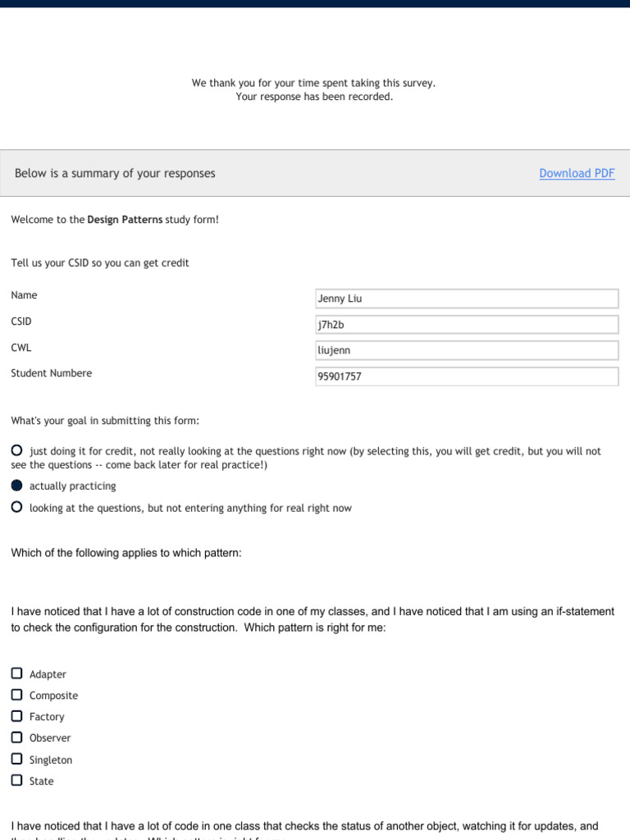Click the Student Number input field
The width and height of the screenshot is (630, 840).
click(x=466, y=377)
